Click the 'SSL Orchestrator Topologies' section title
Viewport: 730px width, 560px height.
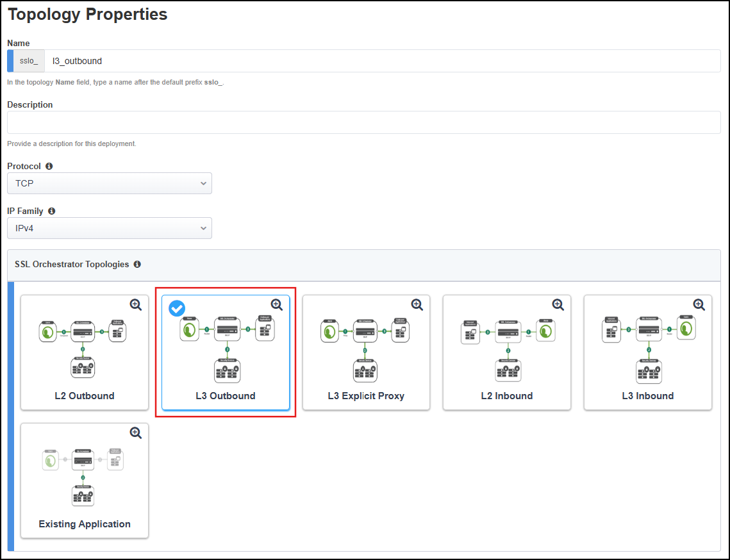pyautogui.click(x=72, y=264)
